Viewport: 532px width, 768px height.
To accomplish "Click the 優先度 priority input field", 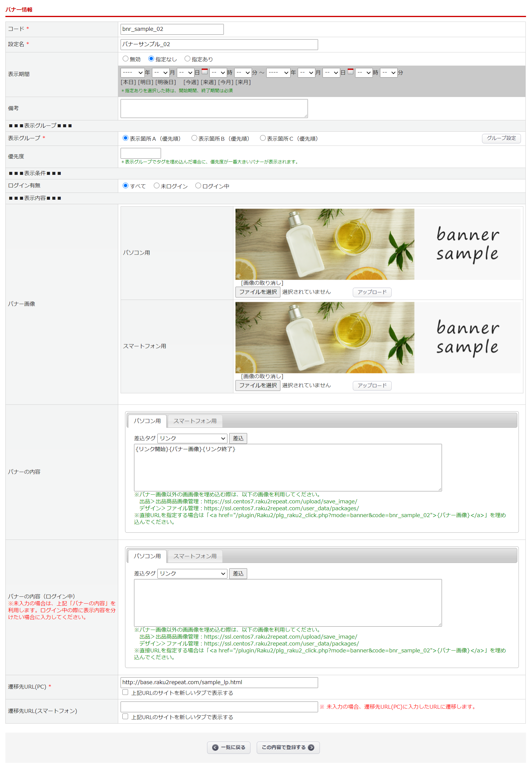I will pos(141,153).
